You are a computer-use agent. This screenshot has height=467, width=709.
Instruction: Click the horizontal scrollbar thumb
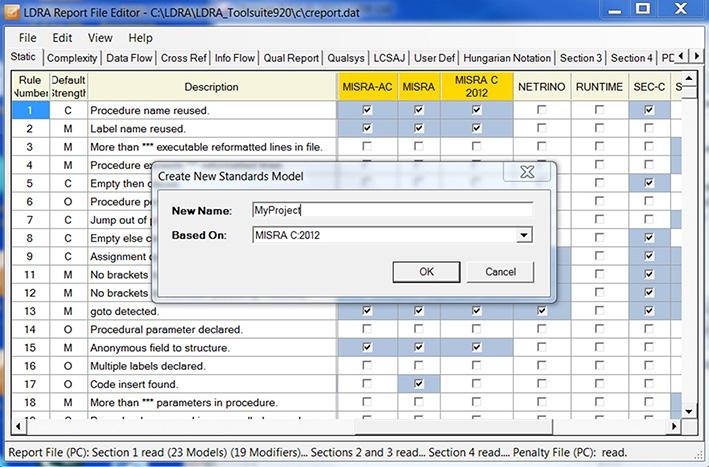coord(454,426)
